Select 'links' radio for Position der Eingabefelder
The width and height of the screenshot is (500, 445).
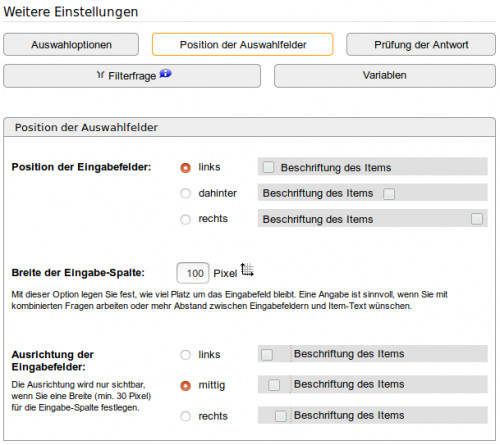coord(185,168)
